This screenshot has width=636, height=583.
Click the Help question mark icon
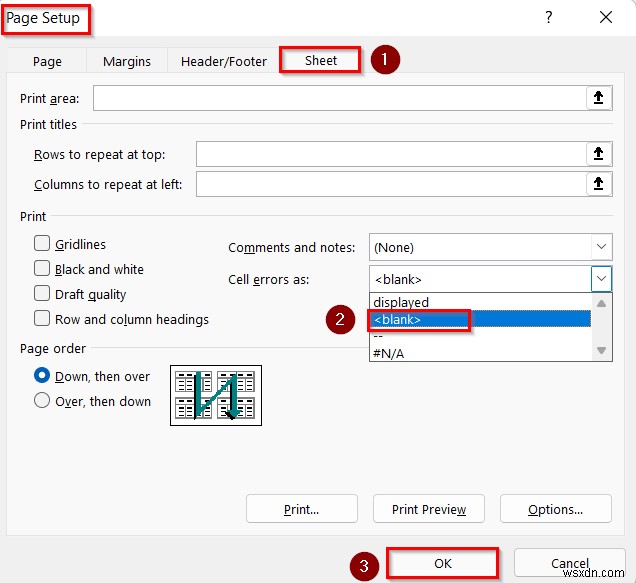548,17
